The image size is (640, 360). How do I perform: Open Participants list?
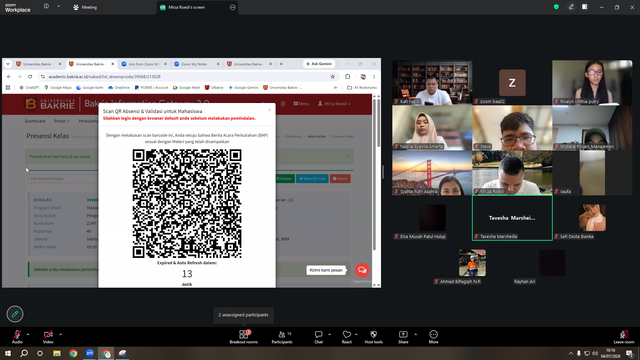(x=282, y=337)
